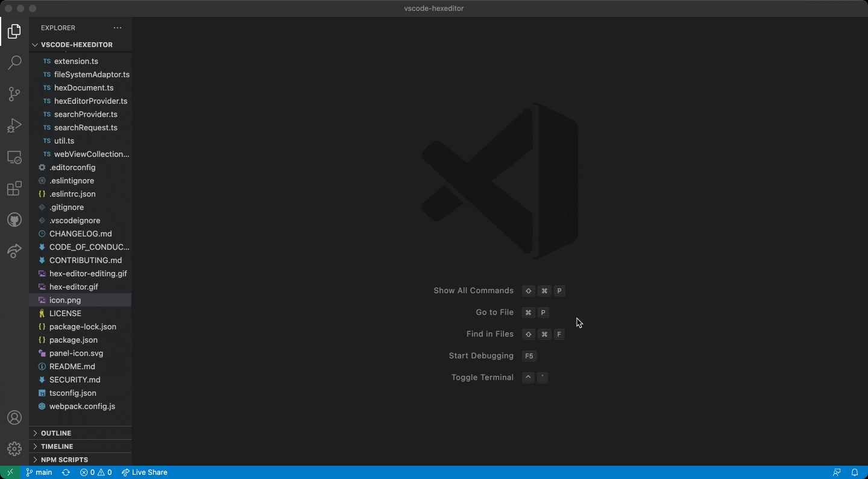868x479 pixels.
Task: Expand the NPM SCRIPTS section
Action: coord(64,460)
